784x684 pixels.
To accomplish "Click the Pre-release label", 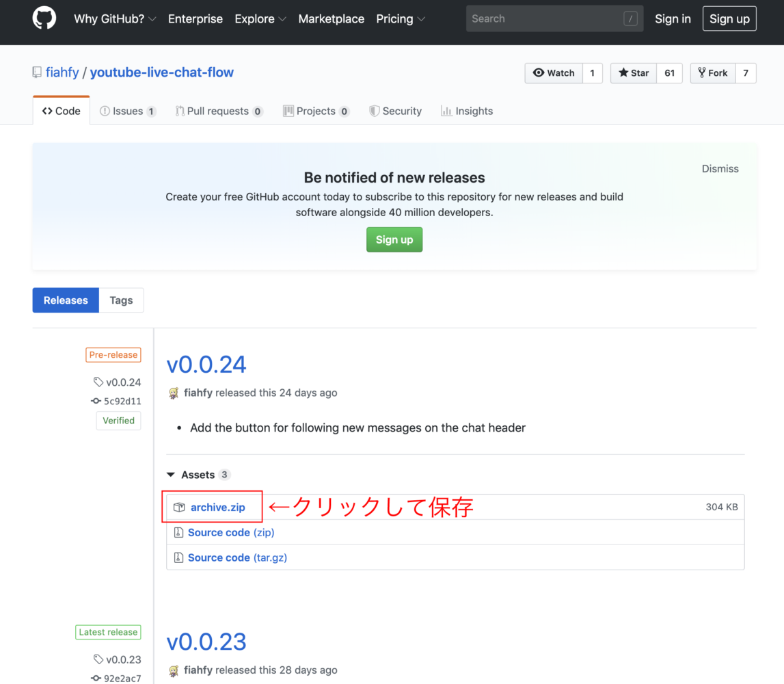I will click(113, 355).
